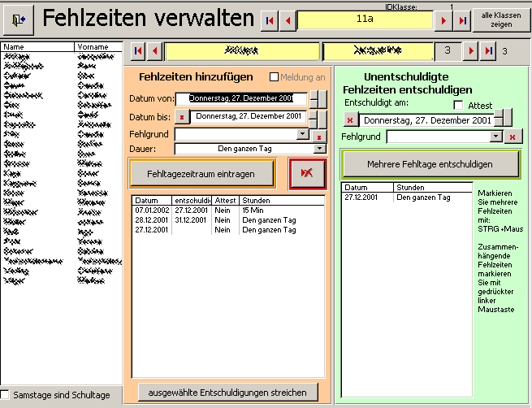Click the exit door icon
This screenshot has height=408, width=532.
(19, 20)
